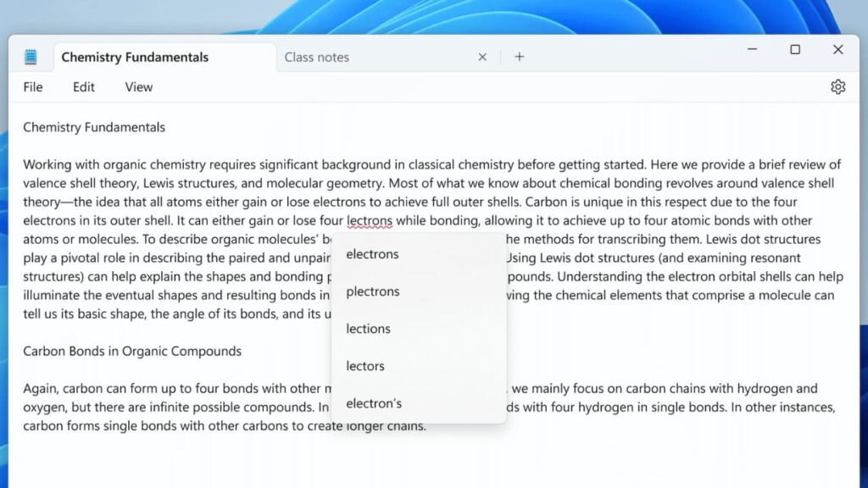Select the 'electron's' suggestion

point(373,403)
